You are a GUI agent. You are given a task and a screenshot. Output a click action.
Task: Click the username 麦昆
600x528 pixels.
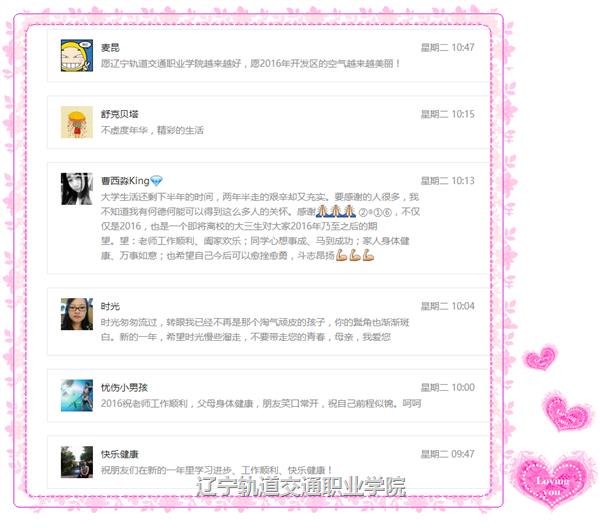tap(110, 47)
